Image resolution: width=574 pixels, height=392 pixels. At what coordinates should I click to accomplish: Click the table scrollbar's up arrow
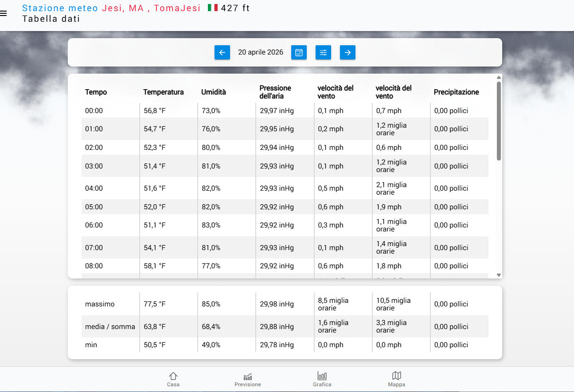point(499,78)
